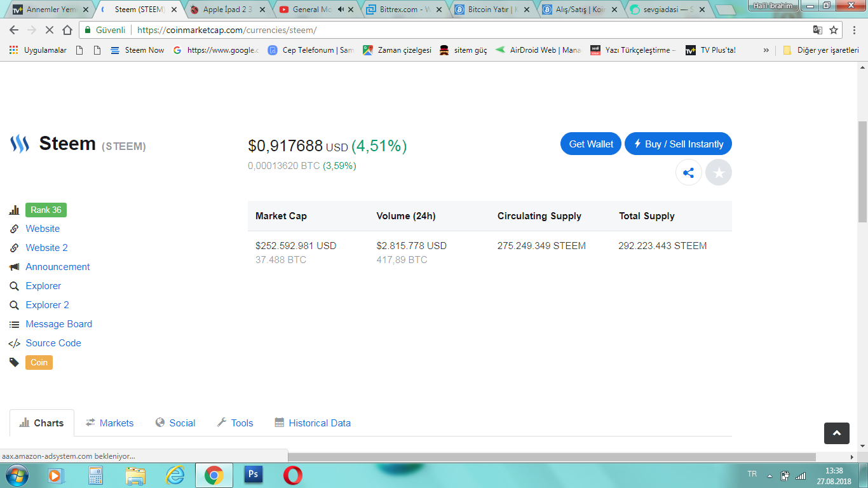The height and width of the screenshot is (488, 868).
Task: Click Buy / Sell Instantly
Action: pos(678,144)
